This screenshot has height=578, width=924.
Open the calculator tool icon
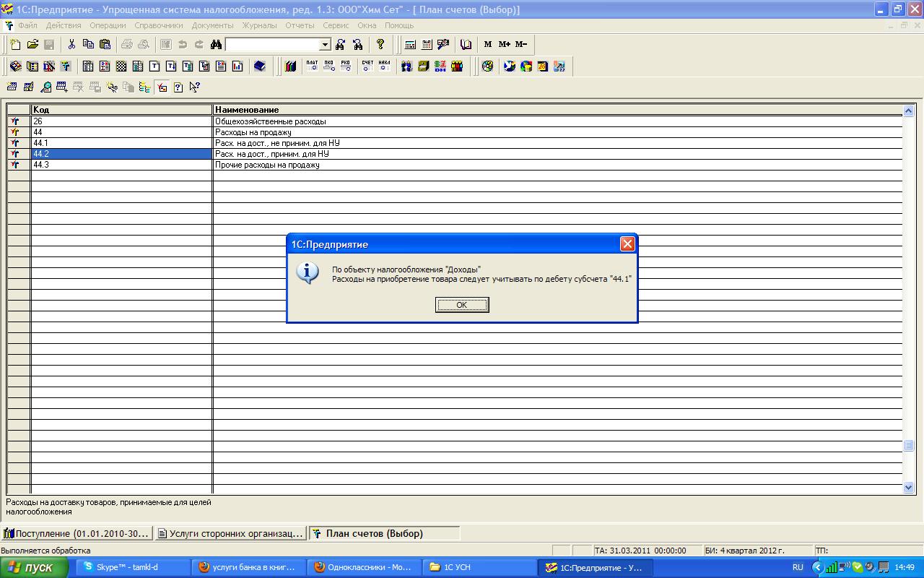click(x=410, y=45)
